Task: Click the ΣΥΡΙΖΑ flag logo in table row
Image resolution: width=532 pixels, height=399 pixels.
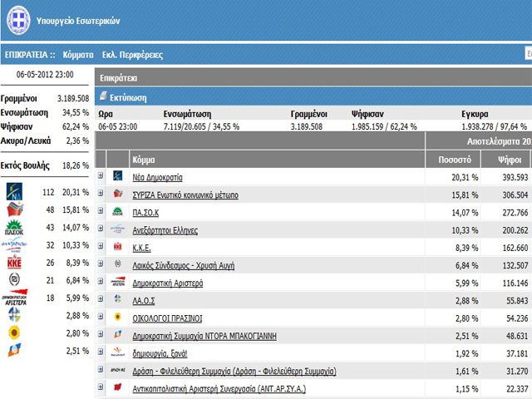Action: (117, 195)
